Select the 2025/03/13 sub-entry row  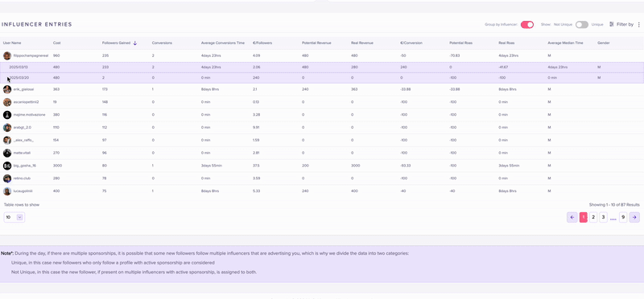(322, 68)
